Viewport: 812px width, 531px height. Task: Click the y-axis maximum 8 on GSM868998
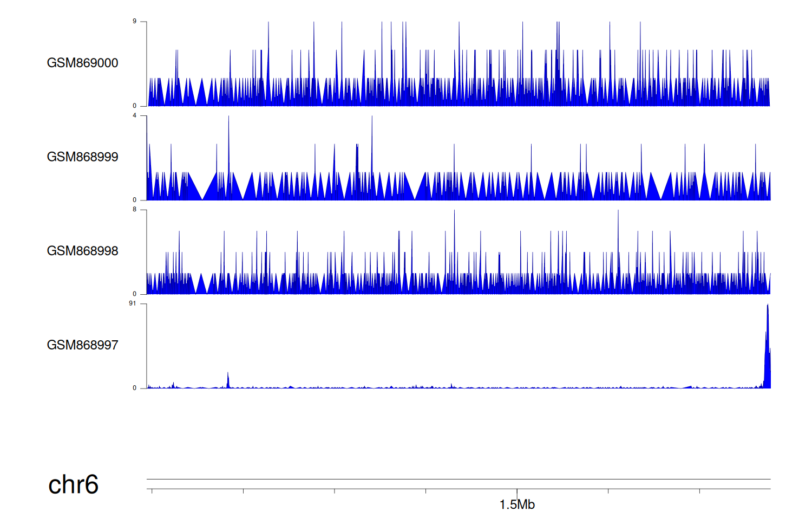[x=134, y=210]
